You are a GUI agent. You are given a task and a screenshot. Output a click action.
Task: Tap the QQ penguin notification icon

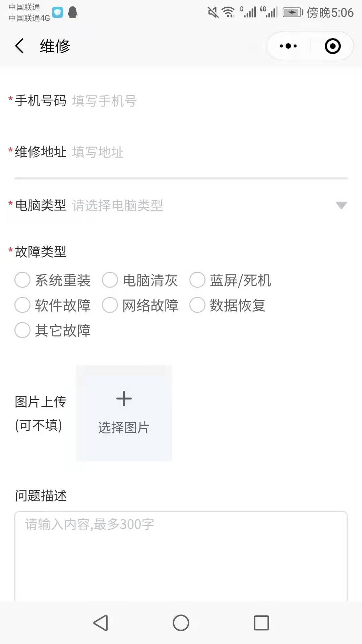(72, 12)
